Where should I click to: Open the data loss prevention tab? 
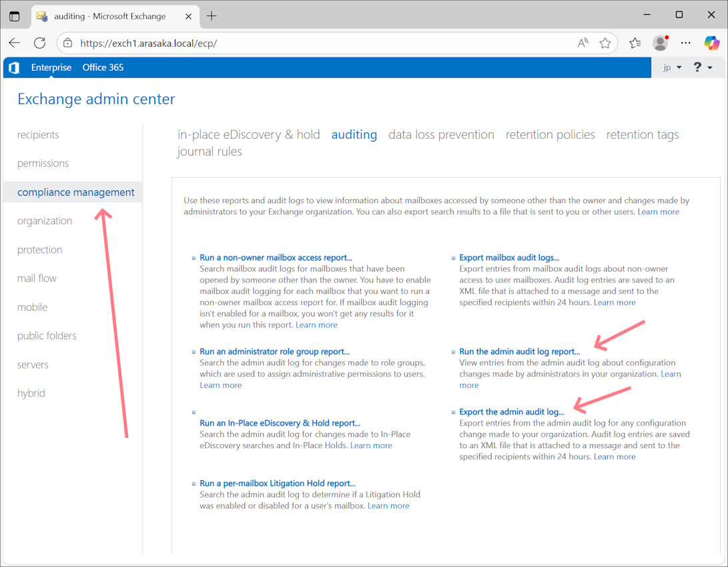(x=441, y=134)
